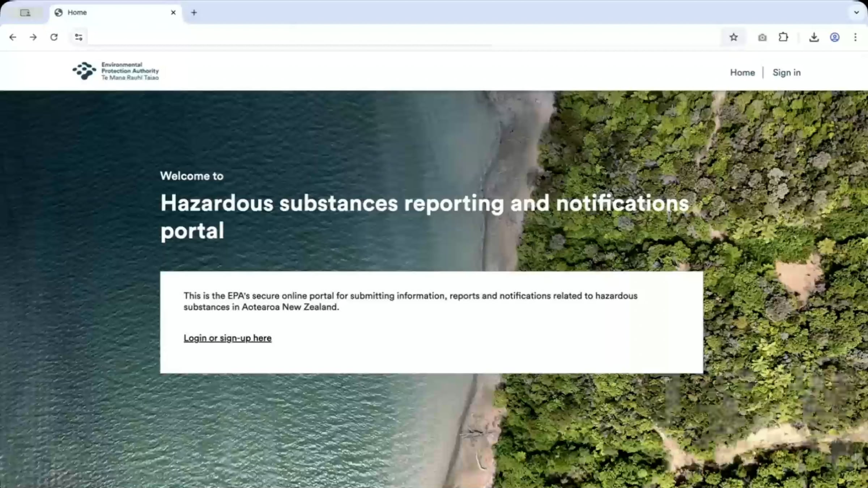Open Chrome three-dot menu
Screen dimensions: 868x488
(855, 37)
